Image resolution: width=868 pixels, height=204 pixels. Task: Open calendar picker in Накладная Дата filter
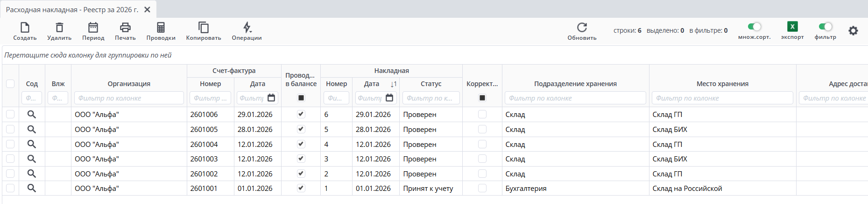[389, 98]
